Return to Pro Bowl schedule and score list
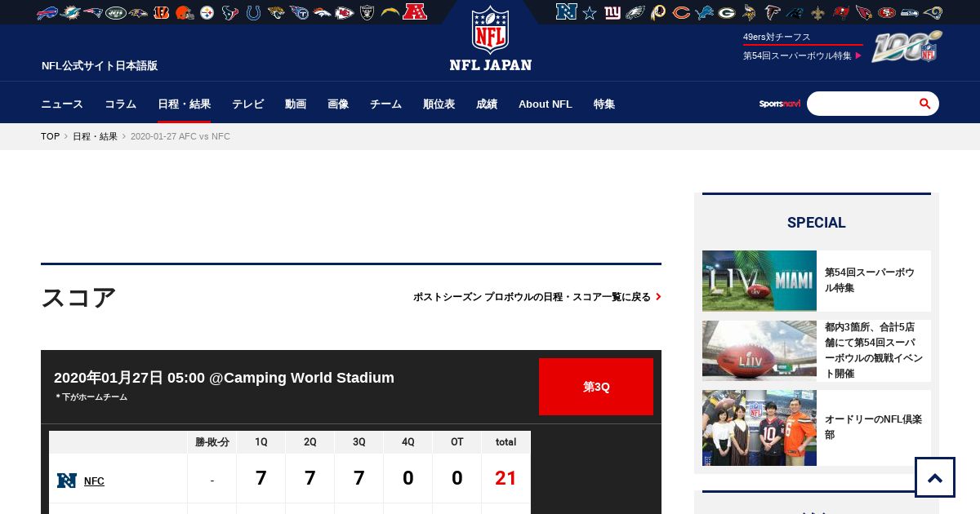Screen dimensions: 980x514 (x=537, y=297)
